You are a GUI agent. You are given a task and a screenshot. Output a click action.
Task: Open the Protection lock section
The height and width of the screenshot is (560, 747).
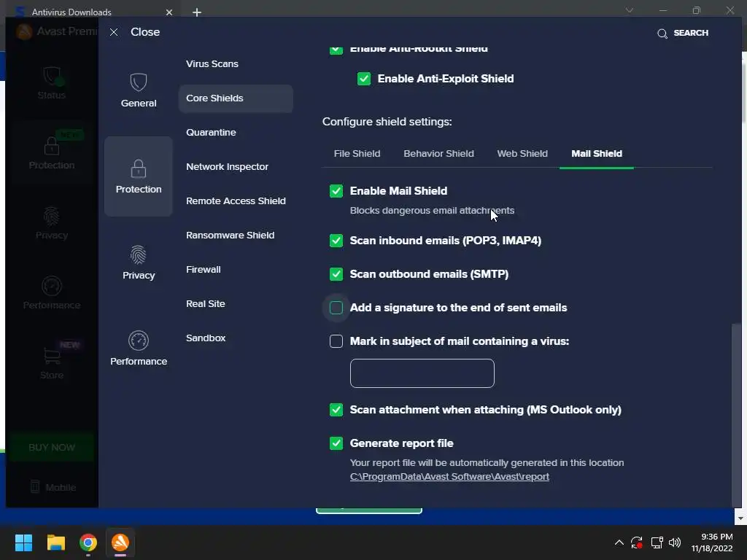pos(138,176)
